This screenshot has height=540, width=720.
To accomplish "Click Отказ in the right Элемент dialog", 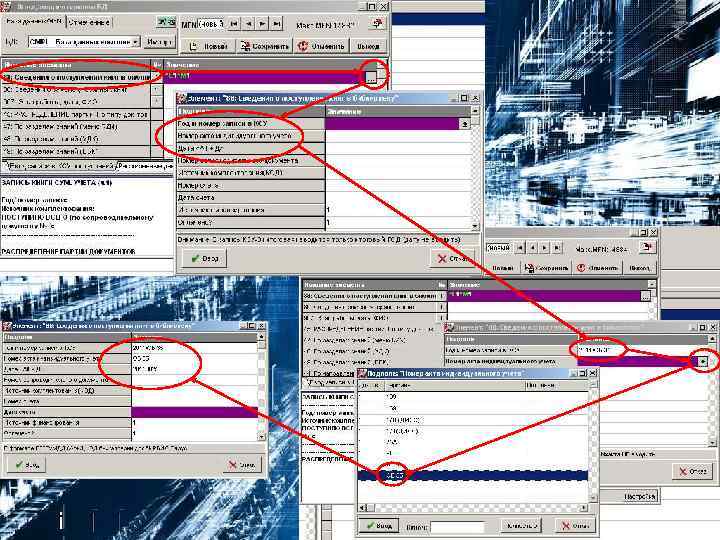I will (x=692, y=471).
